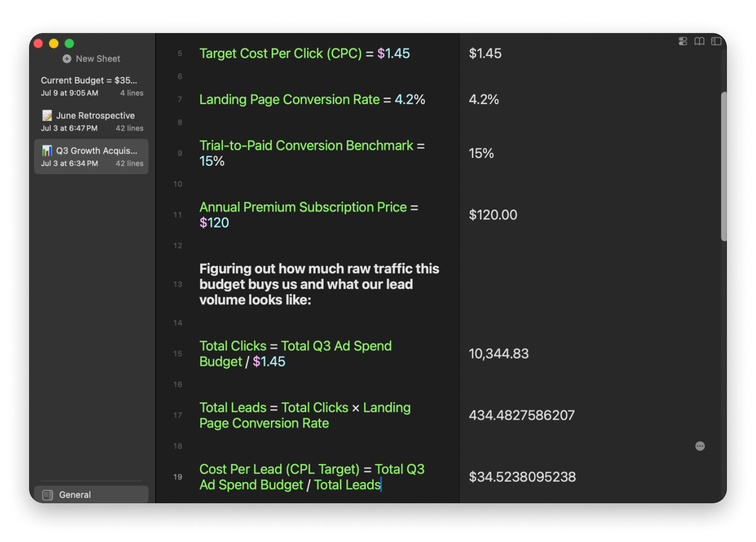Click the "Landing Page Conversion Rate = 4.2%" line
Screen dimensions: 756x542
coord(312,99)
